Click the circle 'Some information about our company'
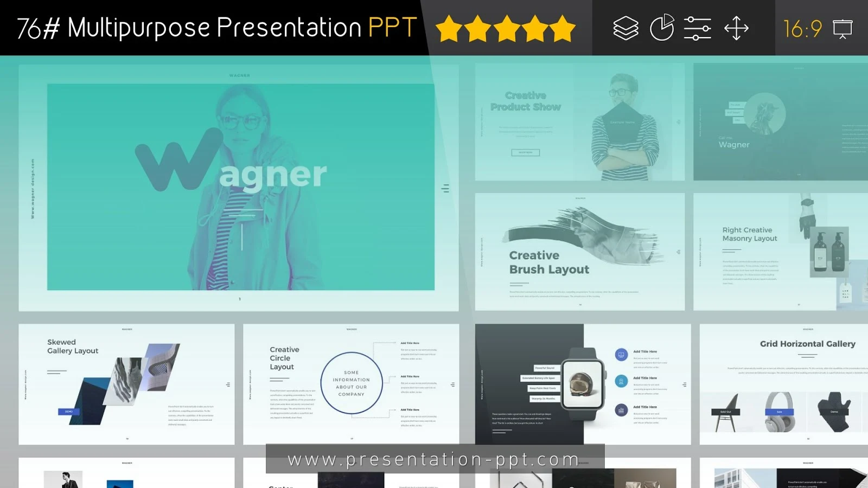Viewport: 868px width, 488px height. click(x=352, y=383)
